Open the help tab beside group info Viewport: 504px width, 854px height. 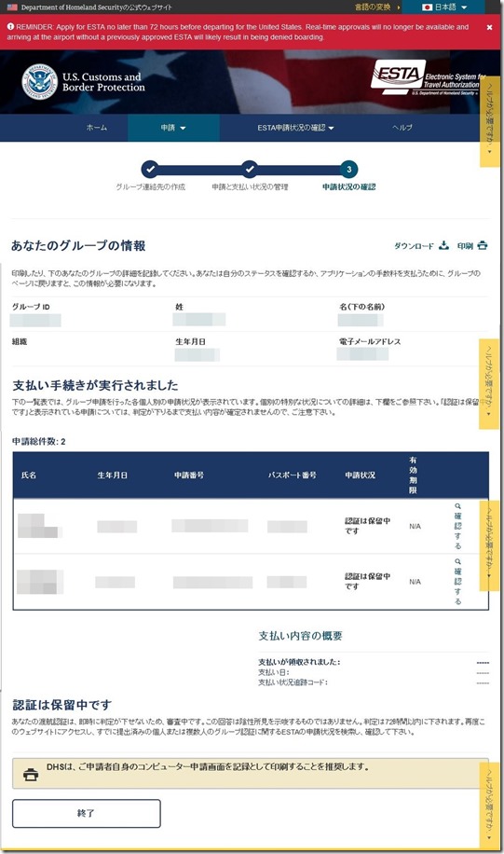point(489,384)
